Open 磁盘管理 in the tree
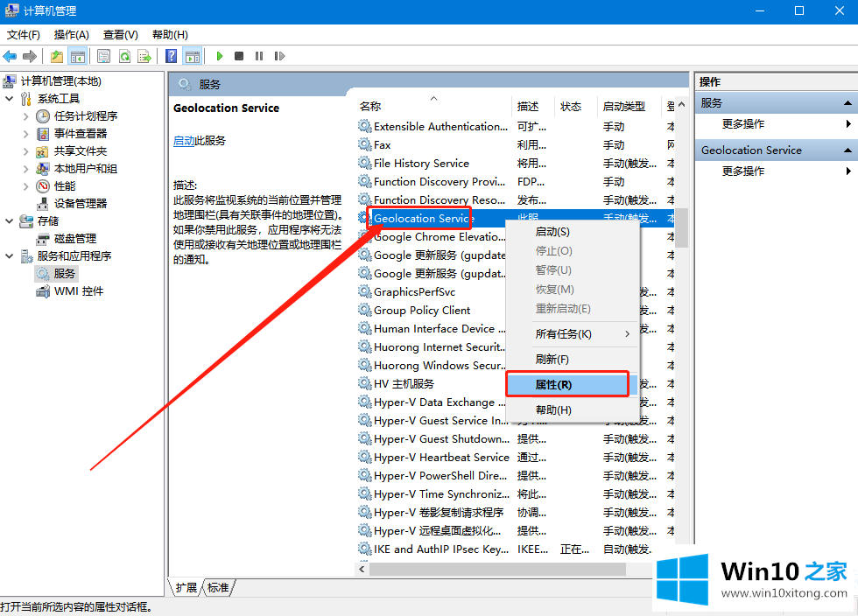This screenshot has height=616, width=858. (x=75, y=239)
